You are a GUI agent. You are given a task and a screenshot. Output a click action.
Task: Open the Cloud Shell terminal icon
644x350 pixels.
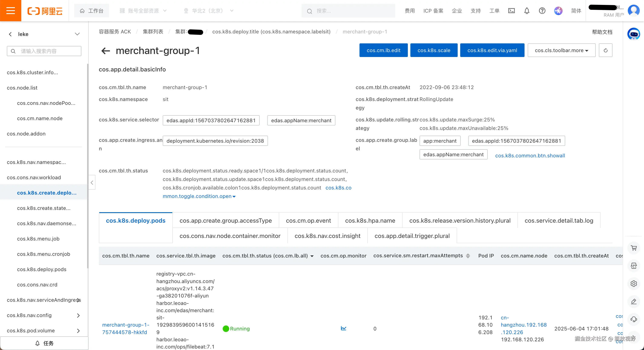511,11
